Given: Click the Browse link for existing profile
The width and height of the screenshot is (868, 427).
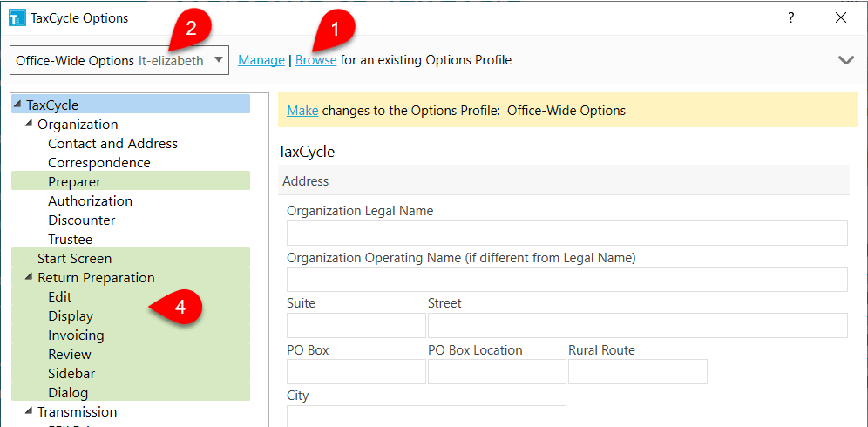Looking at the screenshot, I should pyautogui.click(x=316, y=60).
